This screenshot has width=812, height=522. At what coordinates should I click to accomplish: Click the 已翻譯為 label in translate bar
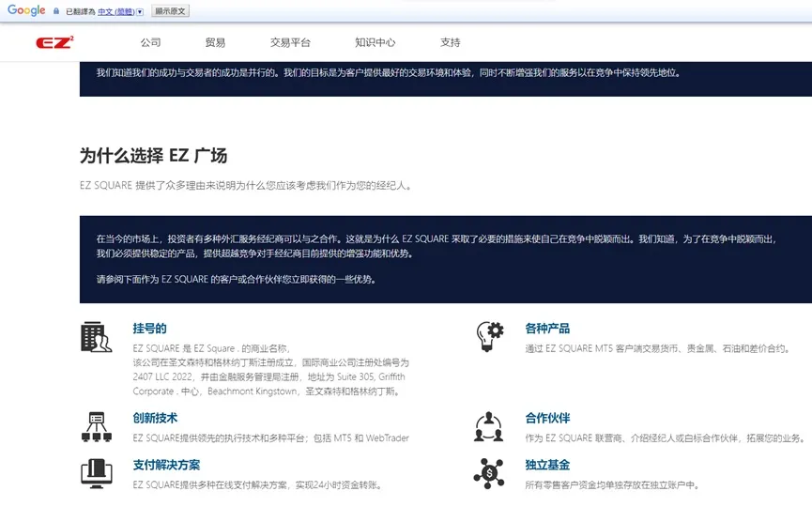(x=81, y=11)
